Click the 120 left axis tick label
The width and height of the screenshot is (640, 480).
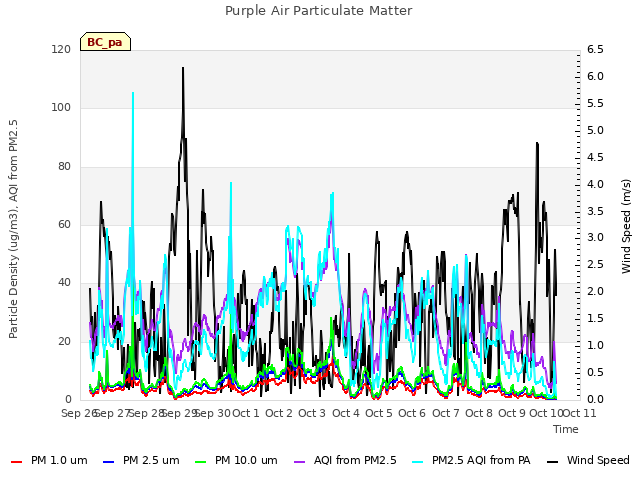pos(61,50)
